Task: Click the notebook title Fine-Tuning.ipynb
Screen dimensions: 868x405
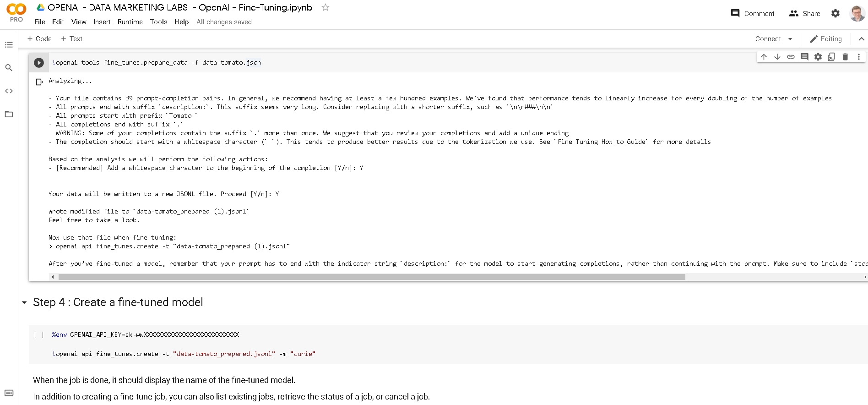Action: click(180, 7)
